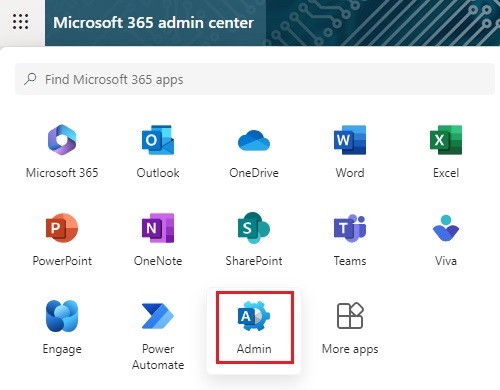Click the Outlook label text

coord(158,173)
